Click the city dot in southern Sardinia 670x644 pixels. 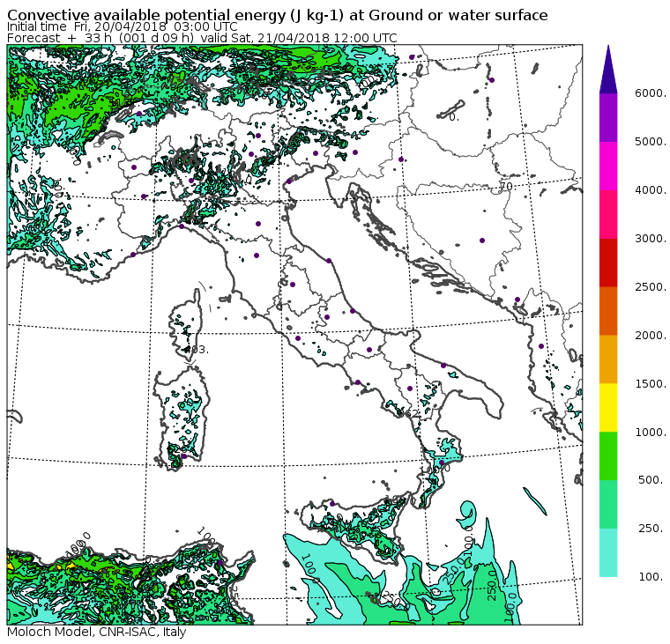(184, 456)
